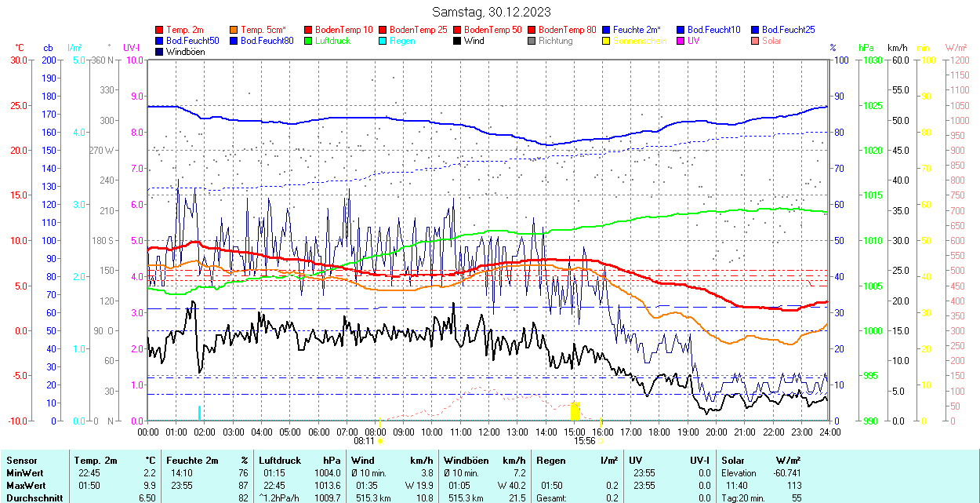Click the green Luftdruck legend square
The width and height of the screenshot is (980, 503).
309,41
